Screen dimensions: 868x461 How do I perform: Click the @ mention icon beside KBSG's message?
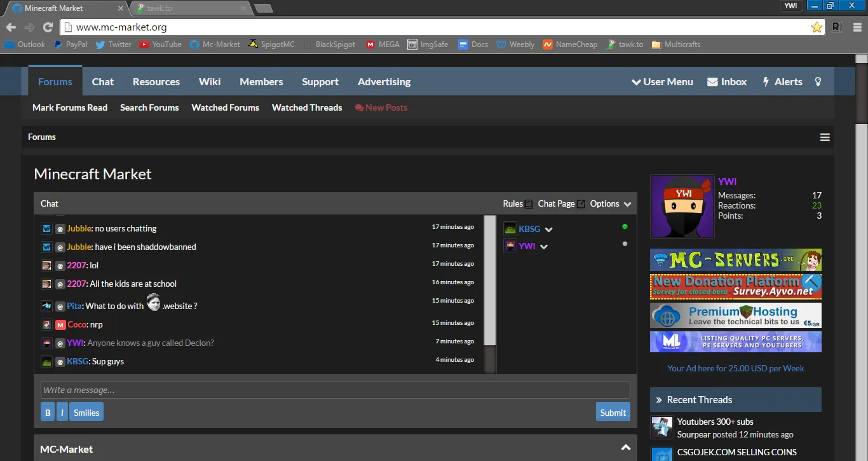click(x=60, y=362)
